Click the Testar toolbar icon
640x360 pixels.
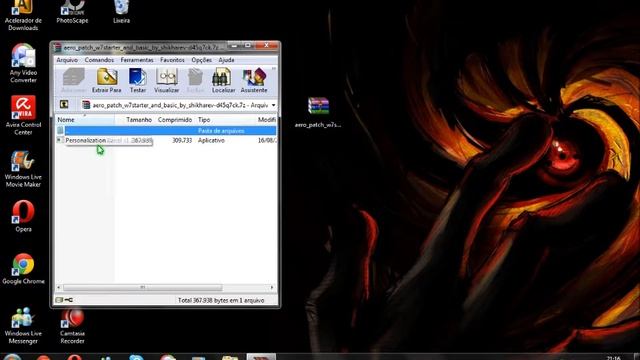138,80
